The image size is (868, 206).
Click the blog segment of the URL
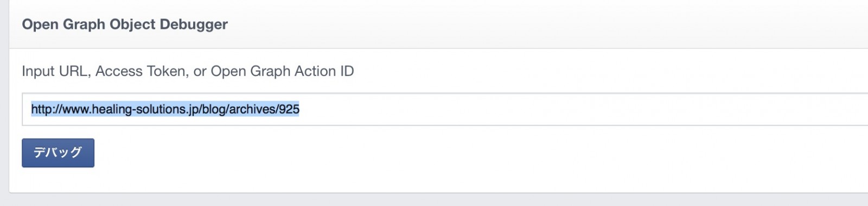[214, 109]
